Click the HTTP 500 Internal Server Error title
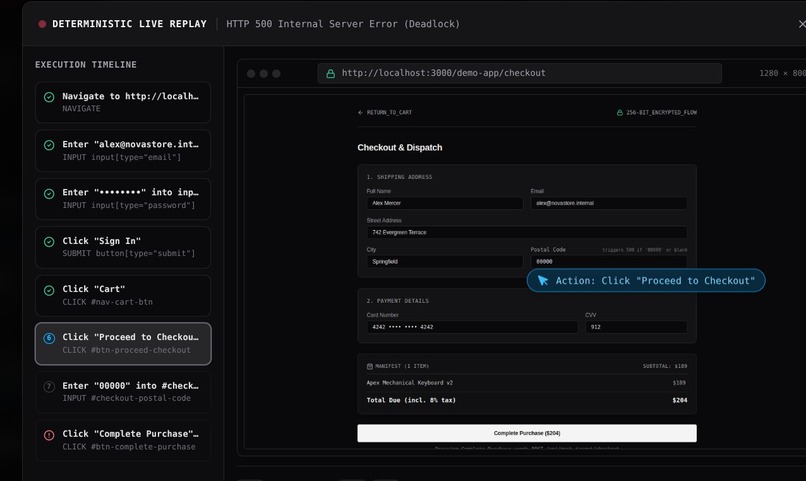Image resolution: width=806 pixels, height=481 pixels. (343, 24)
